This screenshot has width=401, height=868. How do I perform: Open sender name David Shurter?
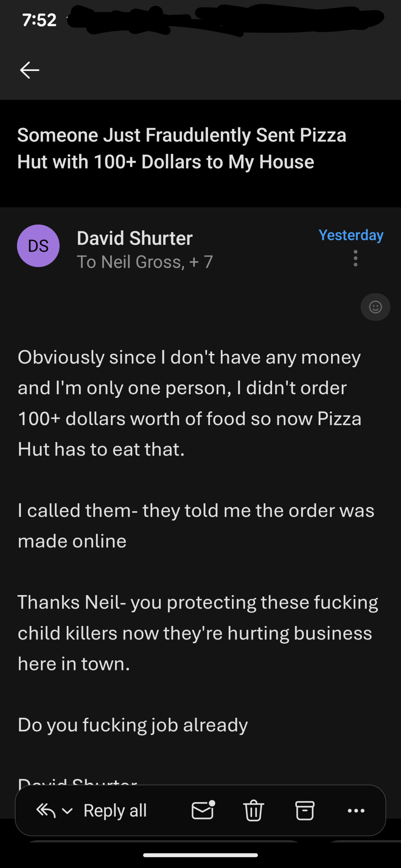(x=135, y=238)
